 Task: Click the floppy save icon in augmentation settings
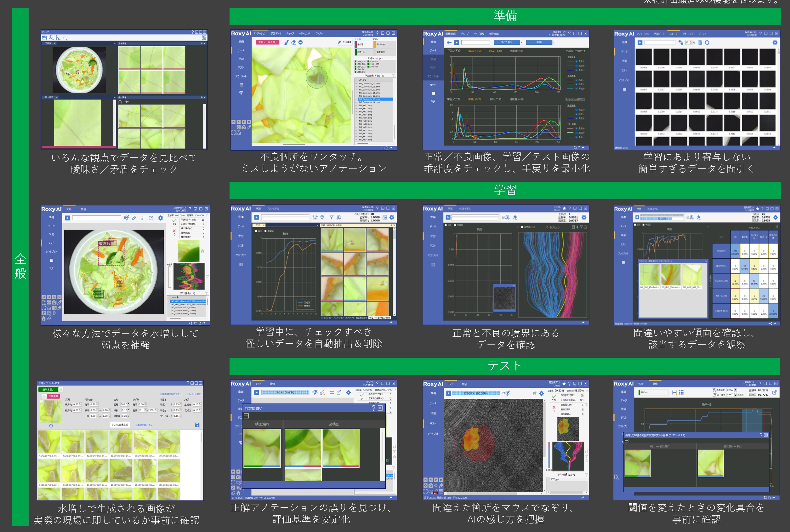click(197, 425)
